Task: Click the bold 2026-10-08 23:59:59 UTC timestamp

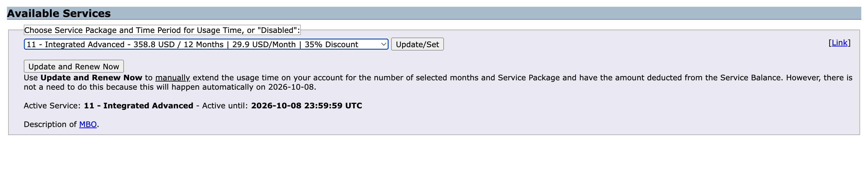Action: [x=306, y=106]
